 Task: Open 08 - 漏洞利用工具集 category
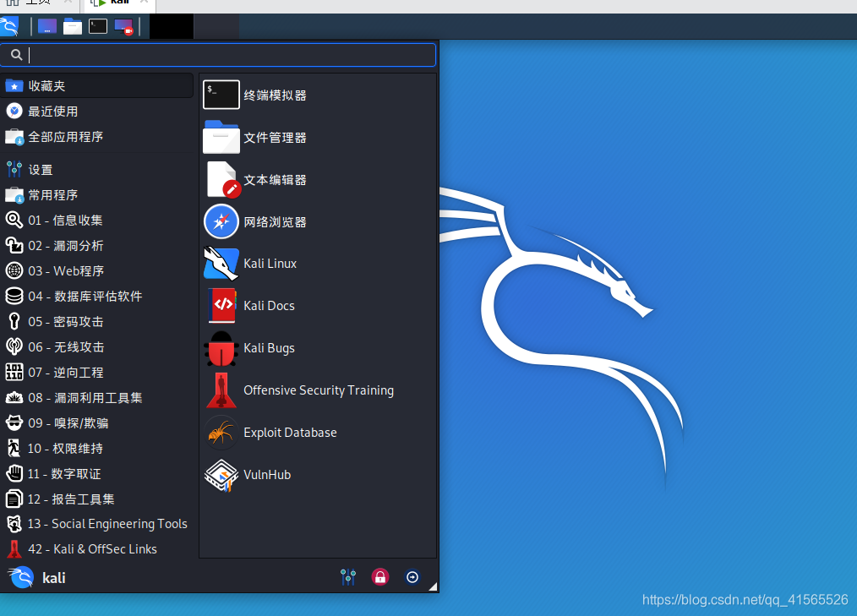pos(96,397)
